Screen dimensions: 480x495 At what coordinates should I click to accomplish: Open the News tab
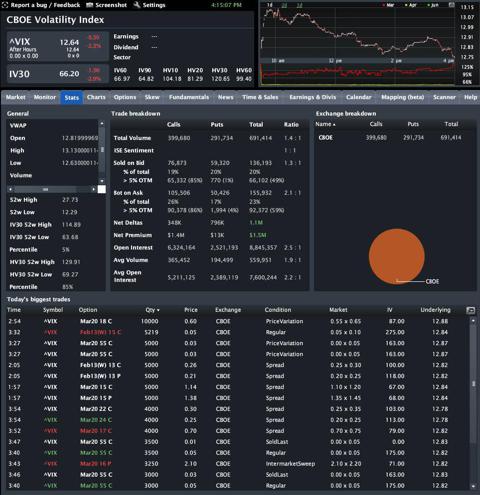point(226,97)
